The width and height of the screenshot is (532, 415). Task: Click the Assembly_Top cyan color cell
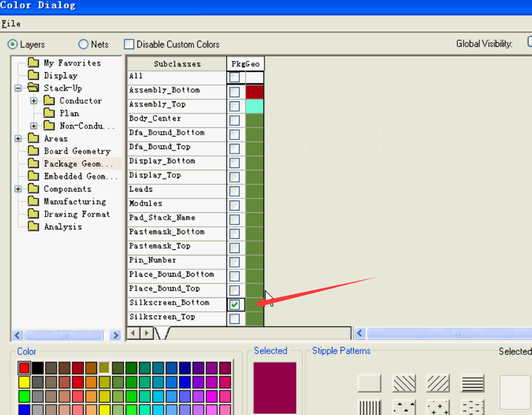coord(254,106)
